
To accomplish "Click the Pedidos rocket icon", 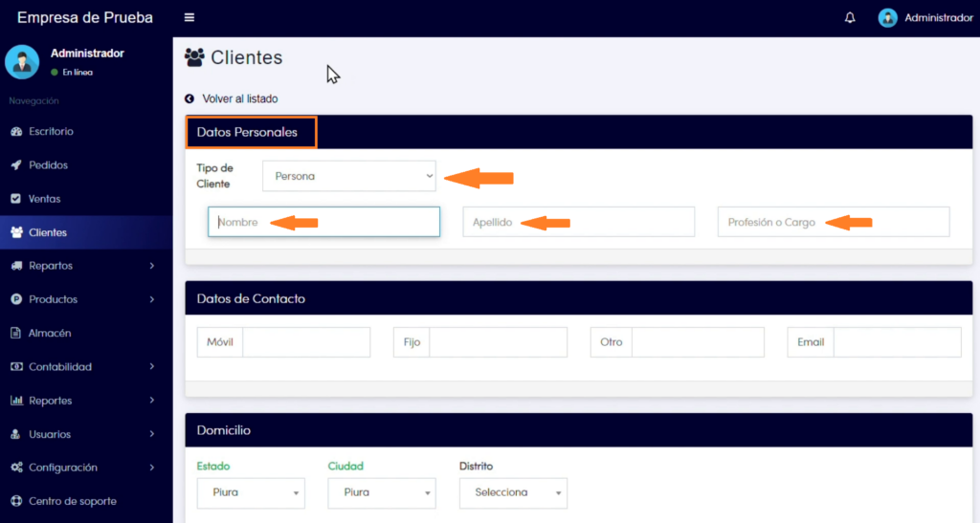I will [x=16, y=165].
